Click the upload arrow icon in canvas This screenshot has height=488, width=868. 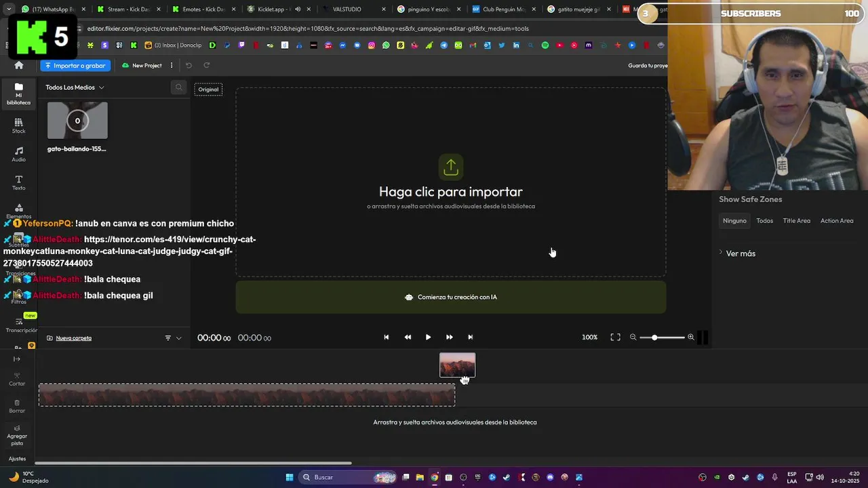(x=451, y=167)
